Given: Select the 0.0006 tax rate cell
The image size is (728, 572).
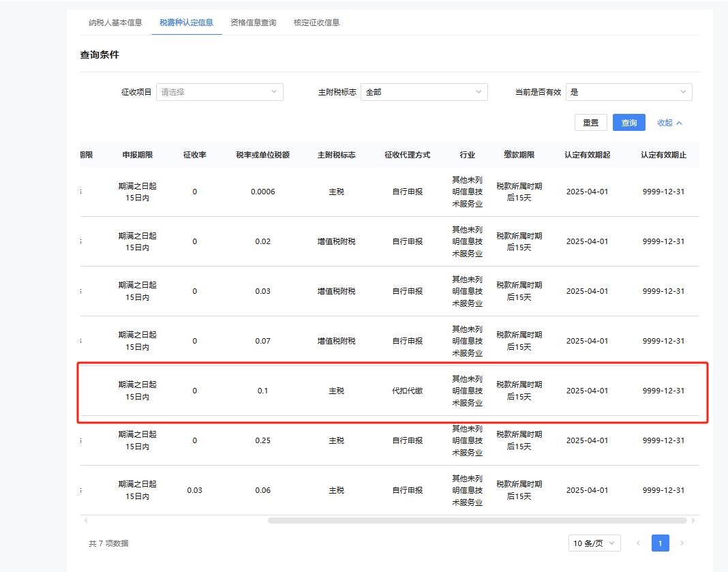Looking at the screenshot, I should pos(263,192).
